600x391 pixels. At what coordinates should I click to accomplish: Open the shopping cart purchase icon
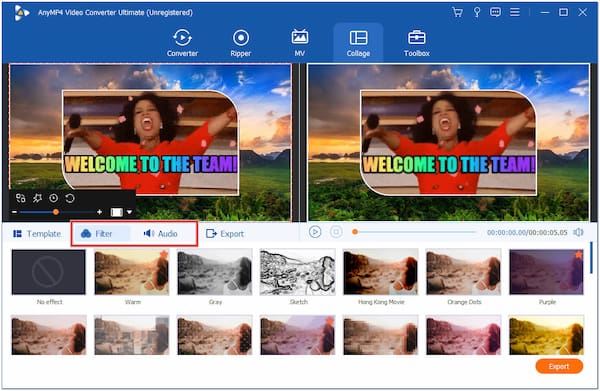coord(457,12)
